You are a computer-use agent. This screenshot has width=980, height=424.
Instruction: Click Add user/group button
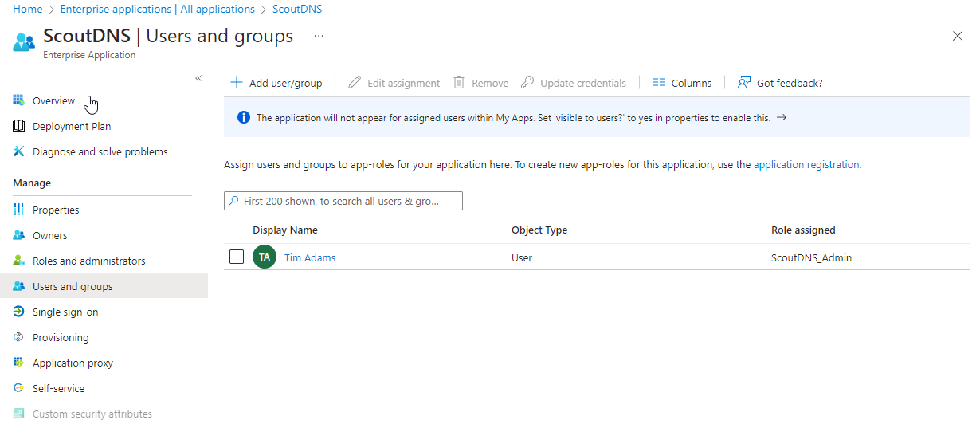[x=276, y=83]
